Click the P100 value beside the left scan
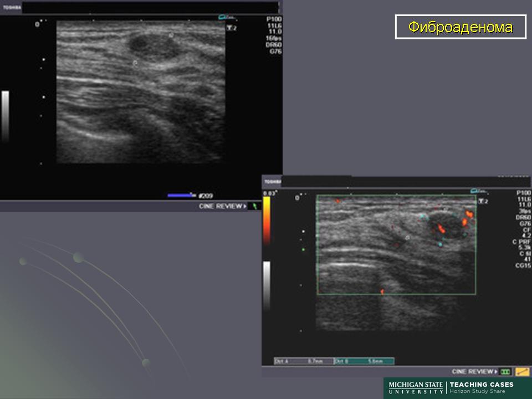Image resolution: width=532 pixels, height=399 pixels. [x=274, y=19]
